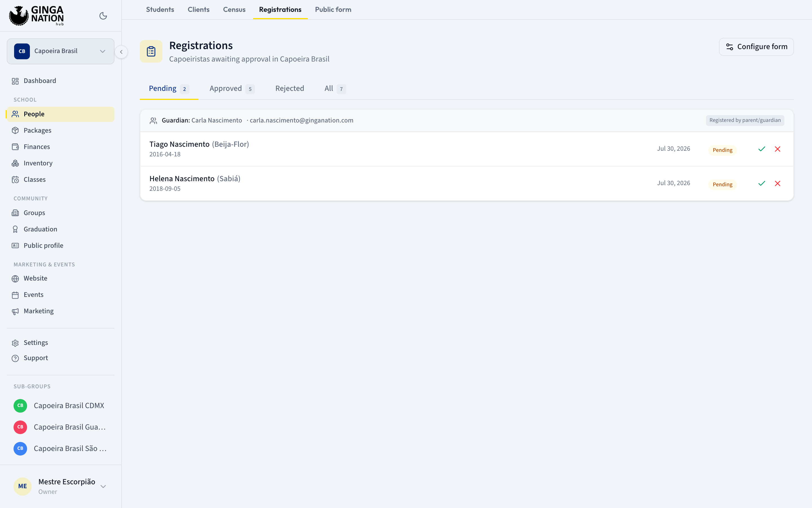Click Helena Nascimento's name
This screenshot has height=508, width=812.
182,179
